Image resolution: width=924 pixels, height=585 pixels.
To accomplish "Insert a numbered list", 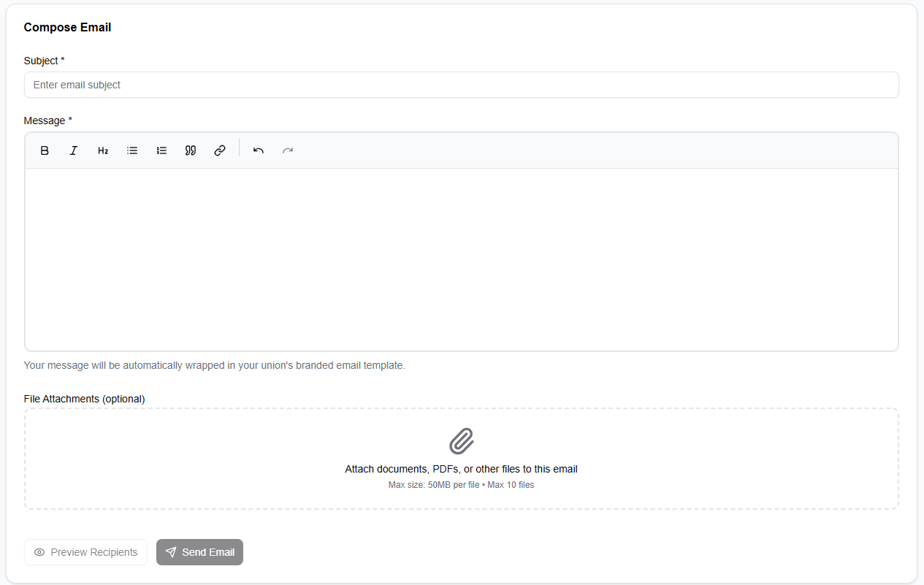I will point(161,150).
